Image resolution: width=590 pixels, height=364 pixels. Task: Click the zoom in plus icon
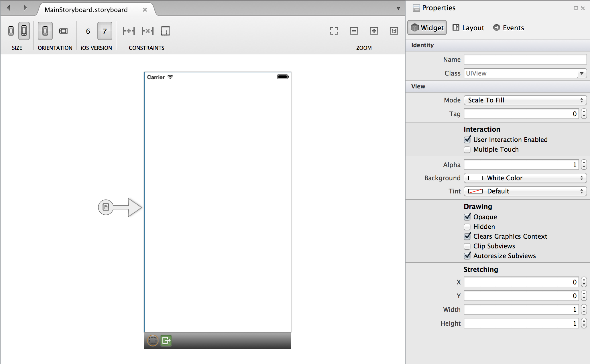tap(374, 31)
